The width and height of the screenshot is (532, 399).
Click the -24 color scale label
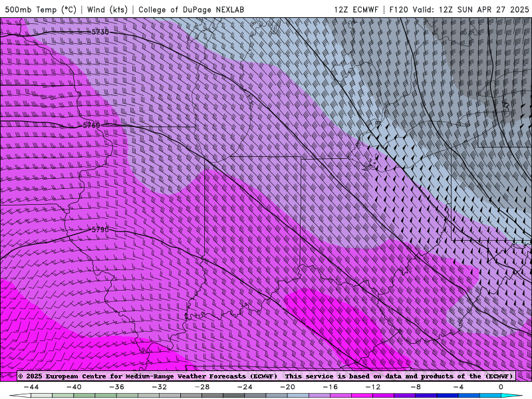tap(245, 387)
